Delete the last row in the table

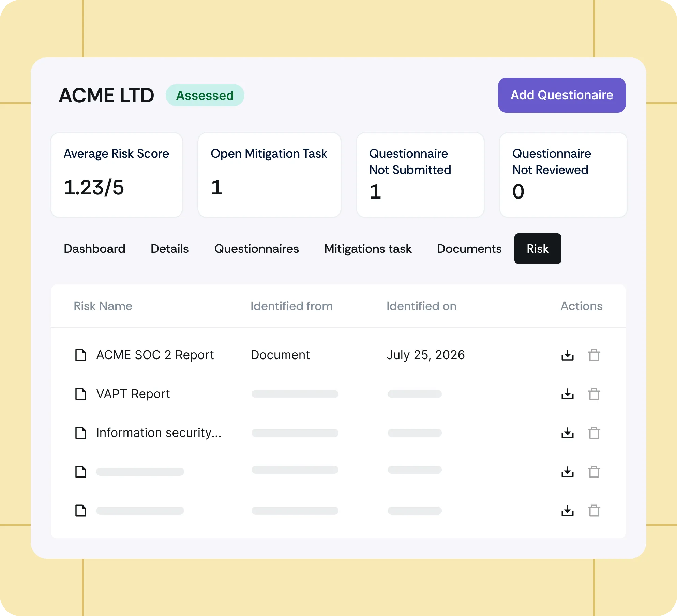(x=594, y=511)
